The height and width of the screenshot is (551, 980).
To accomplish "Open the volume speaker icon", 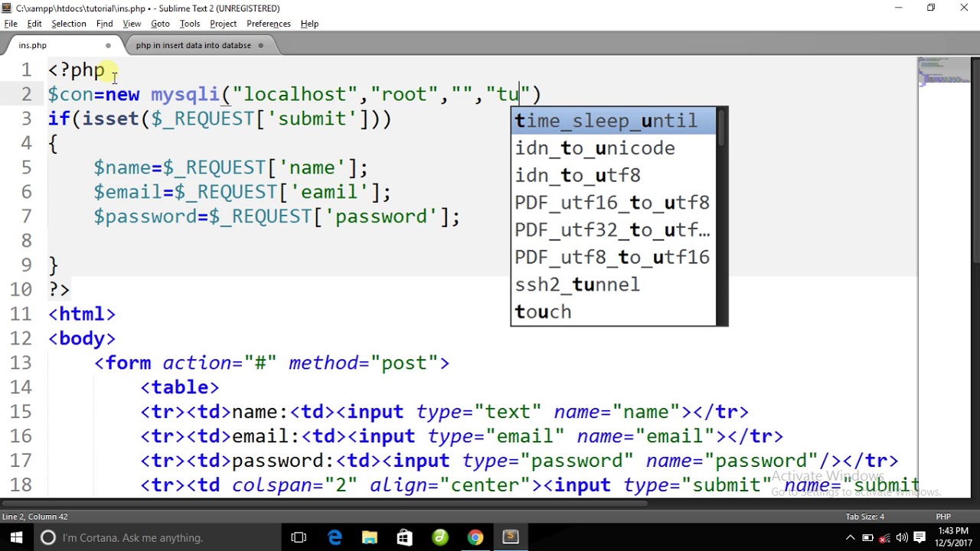I will point(902,537).
